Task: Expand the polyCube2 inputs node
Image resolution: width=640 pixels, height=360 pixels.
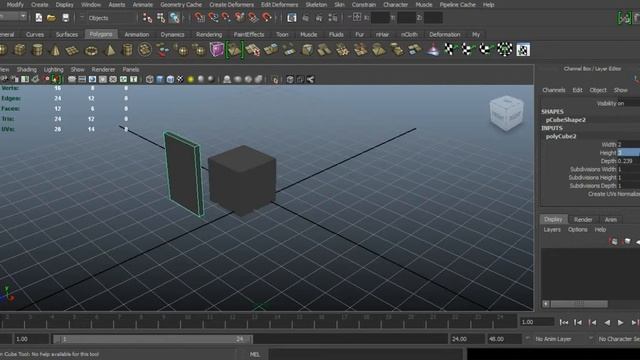Action: click(561, 136)
